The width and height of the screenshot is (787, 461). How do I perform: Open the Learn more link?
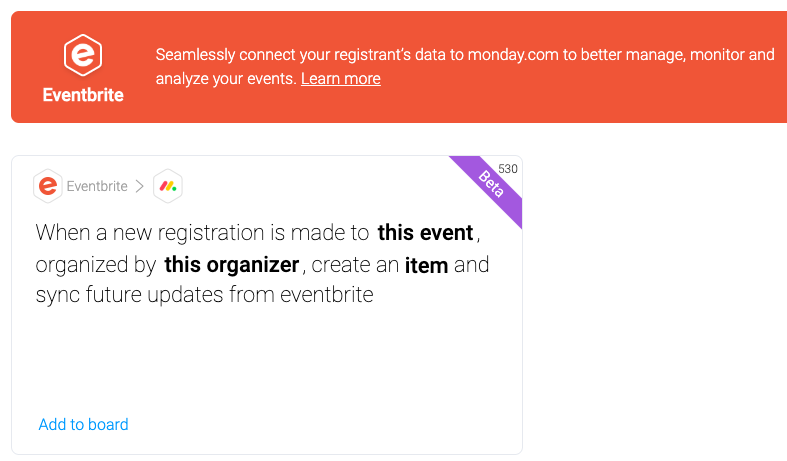pyautogui.click(x=341, y=79)
